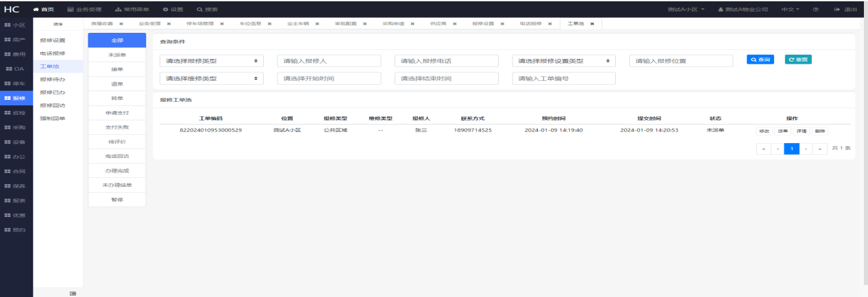Click the 请选择开始时间 date field

click(329, 79)
